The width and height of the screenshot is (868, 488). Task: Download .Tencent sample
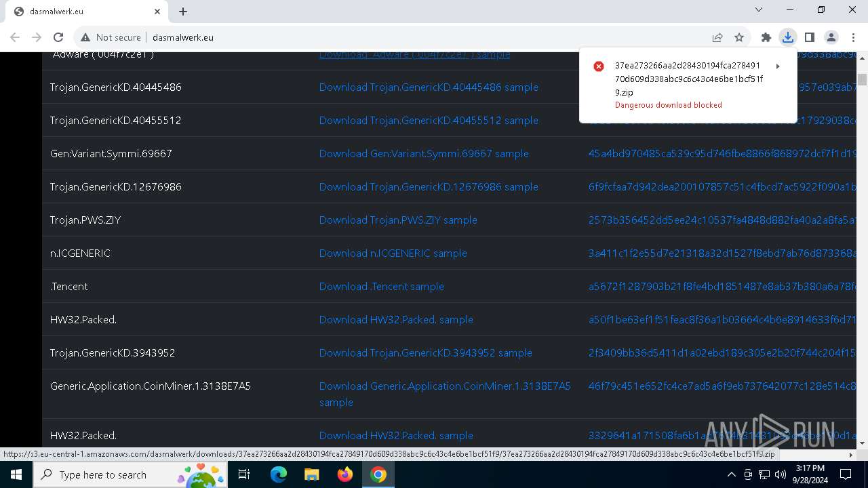(382, 286)
